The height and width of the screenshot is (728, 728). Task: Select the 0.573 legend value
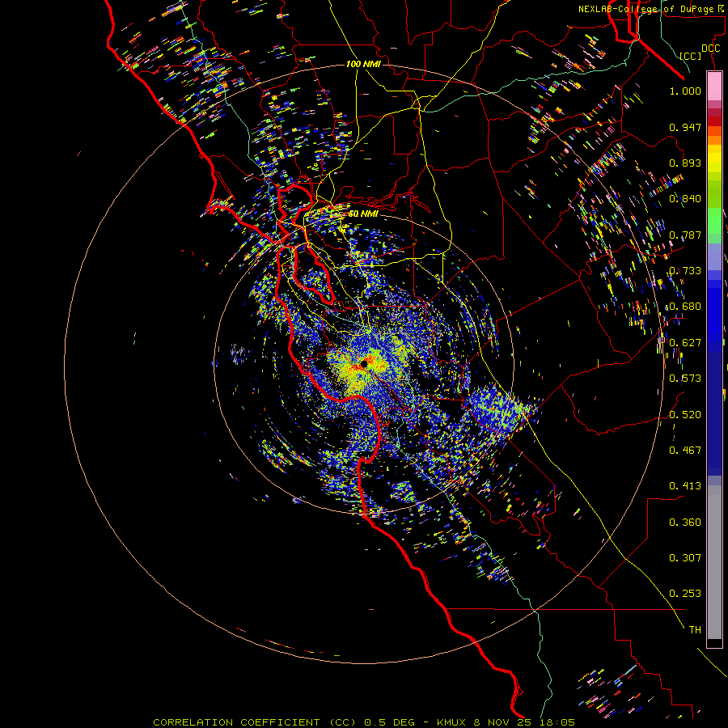pos(685,379)
